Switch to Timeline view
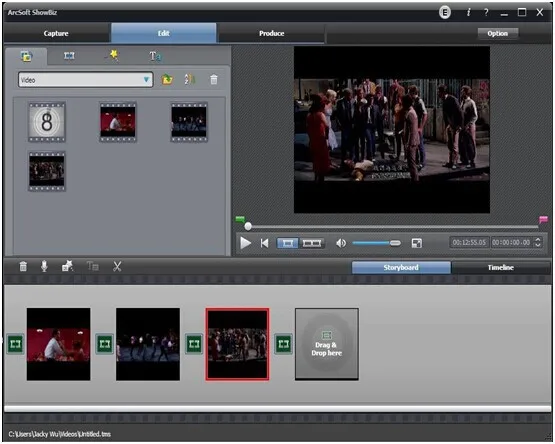555x444 pixels. pyautogui.click(x=501, y=268)
